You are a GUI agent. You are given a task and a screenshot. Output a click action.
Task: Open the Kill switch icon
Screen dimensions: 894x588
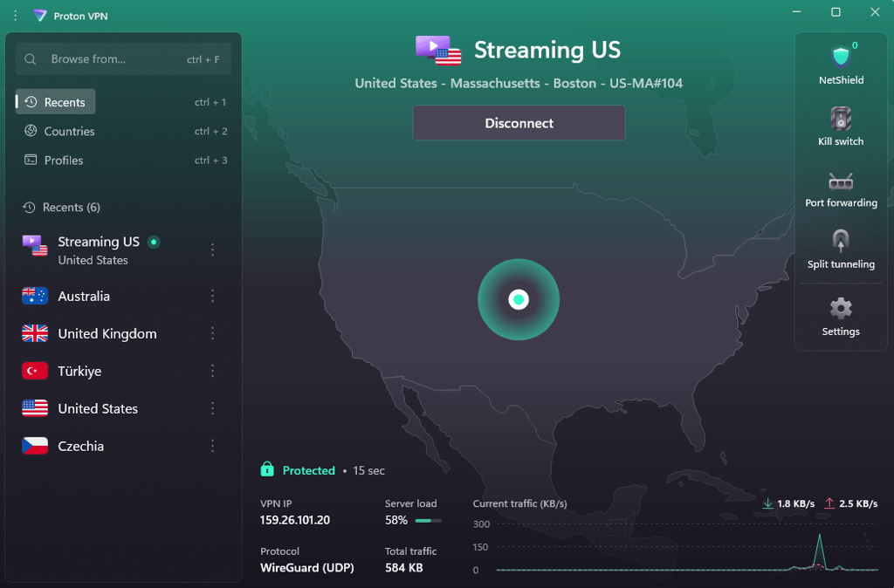pos(841,119)
